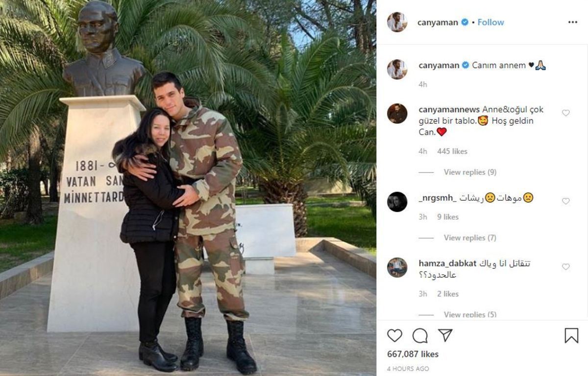The height and width of the screenshot is (376, 588).
Task: Like the hamza_dabkat comment
Action: (565, 267)
